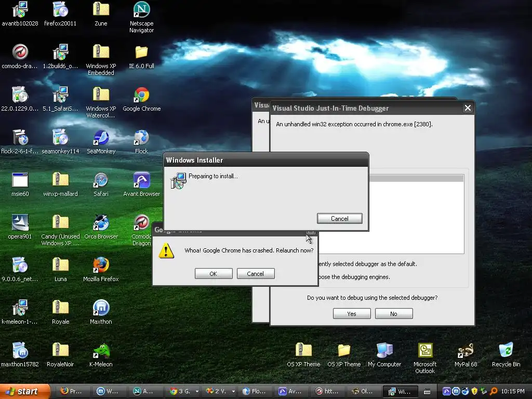Switch to the Maxthon 'W...' taskbar button

[x=108, y=391]
